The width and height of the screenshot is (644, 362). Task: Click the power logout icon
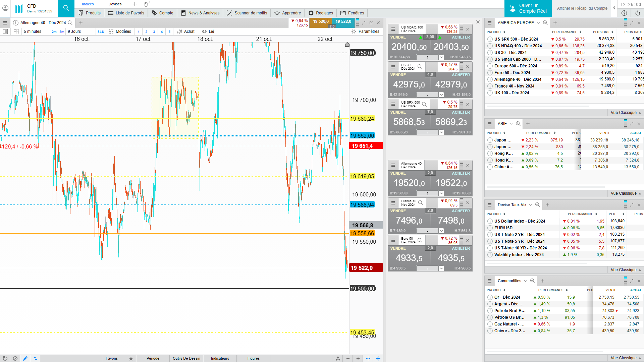coord(637,13)
